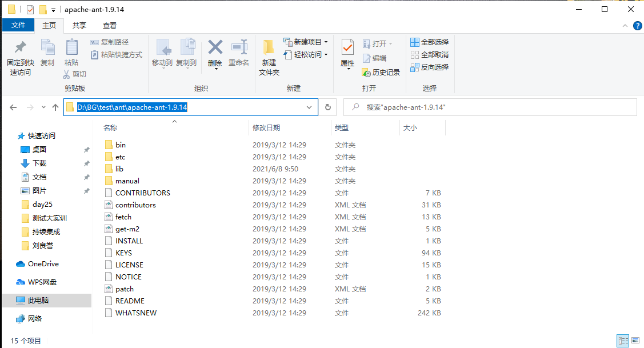Navigate back with left arrow
Image resolution: width=644 pixels, height=348 pixels.
(13, 107)
